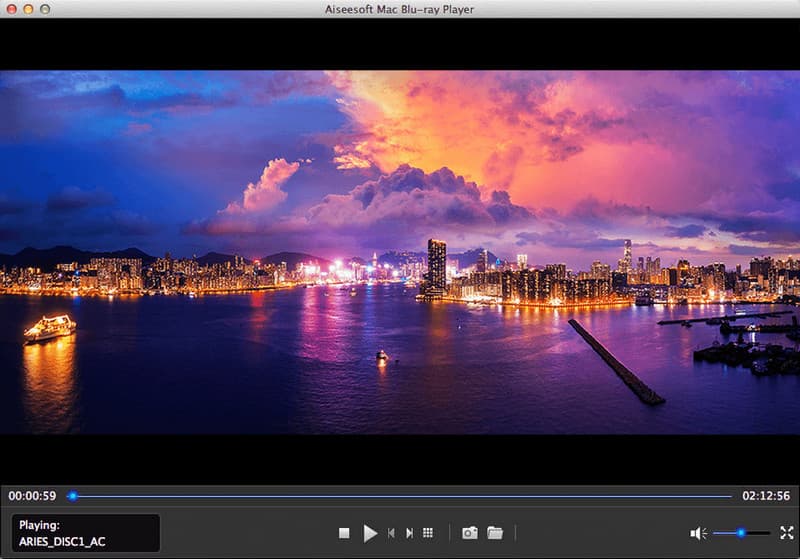The width and height of the screenshot is (800, 559).
Task: Skip to the next chapter
Action: coord(409,533)
